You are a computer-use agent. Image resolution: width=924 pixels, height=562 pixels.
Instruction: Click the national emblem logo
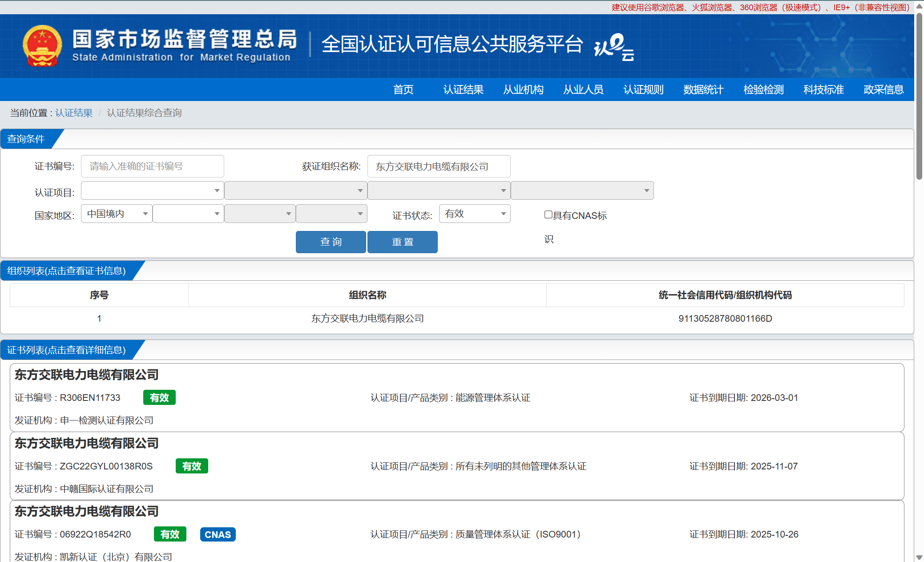click(x=42, y=46)
